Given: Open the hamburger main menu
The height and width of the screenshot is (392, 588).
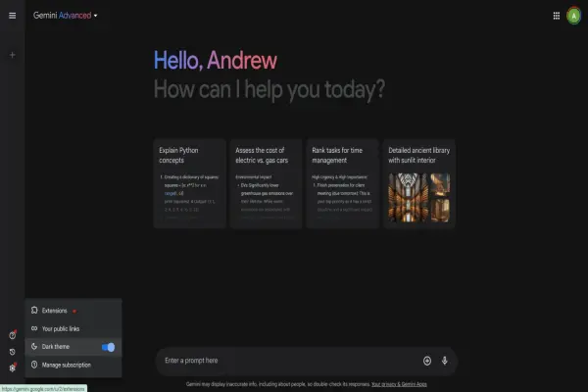Looking at the screenshot, I should click(12, 16).
